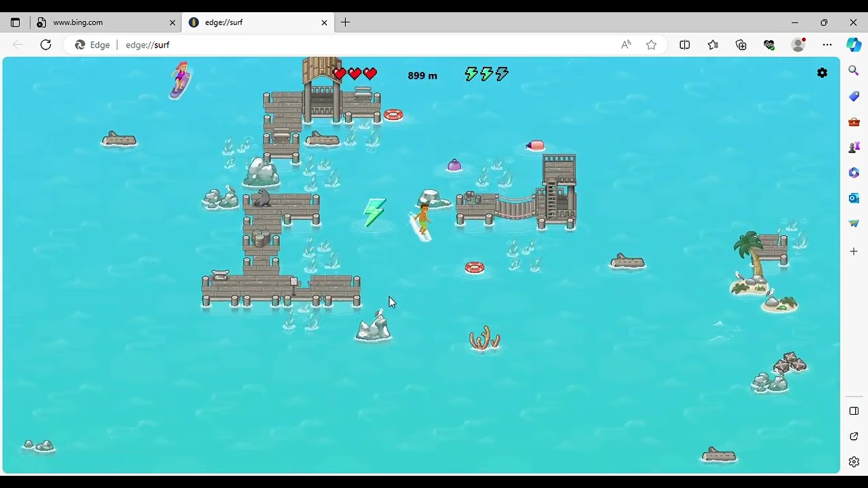Open sidebar Search
The height and width of the screenshot is (488, 868).
(854, 70)
